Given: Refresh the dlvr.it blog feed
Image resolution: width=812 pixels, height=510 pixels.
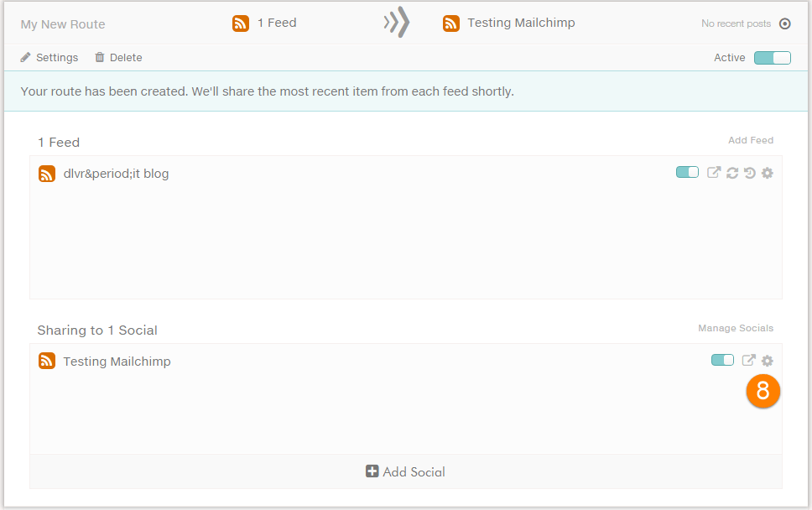Looking at the screenshot, I should click(x=731, y=173).
